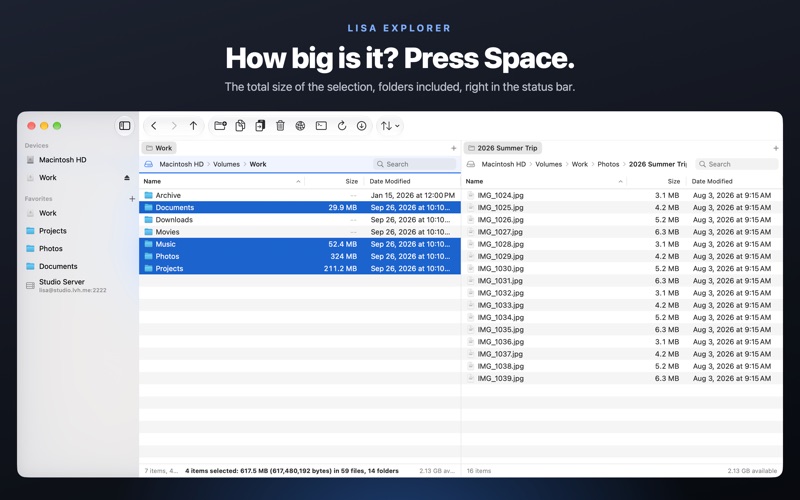Add a new tab in left pane
This screenshot has height=500, width=800.
[x=454, y=148]
